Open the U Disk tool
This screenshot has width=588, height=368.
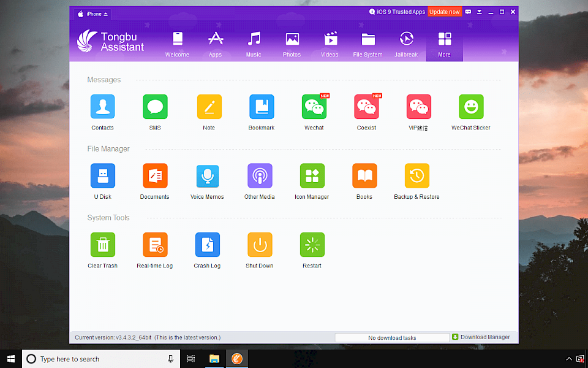[102, 176]
